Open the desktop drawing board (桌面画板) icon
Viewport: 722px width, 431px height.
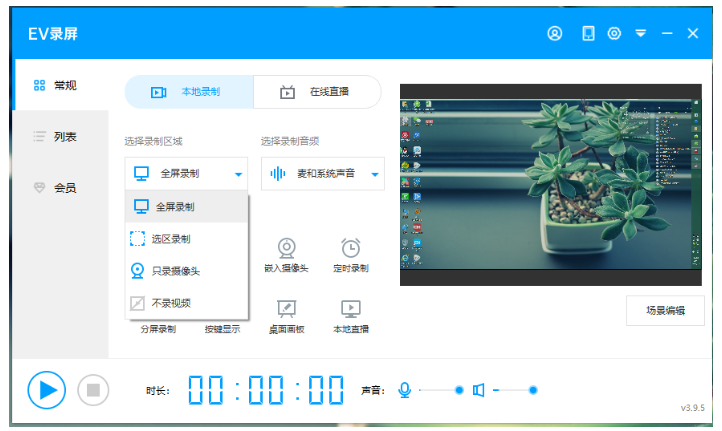click(286, 308)
